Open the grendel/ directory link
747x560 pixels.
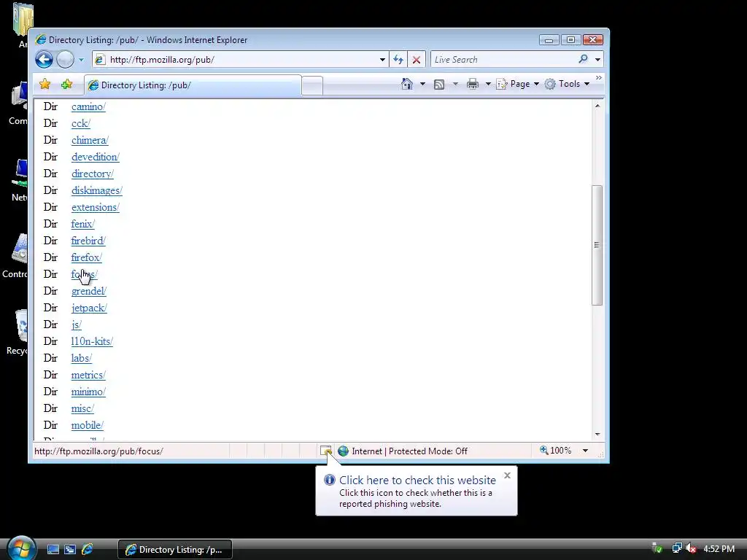pos(88,291)
